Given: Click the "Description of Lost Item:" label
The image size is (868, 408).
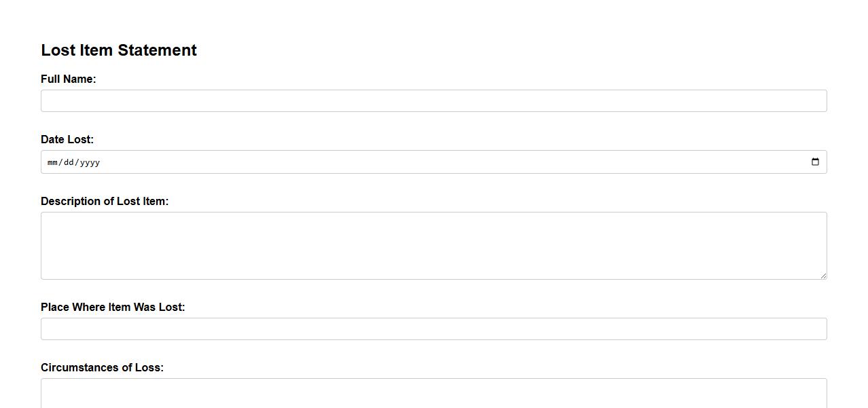Looking at the screenshot, I should [x=105, y=202].
